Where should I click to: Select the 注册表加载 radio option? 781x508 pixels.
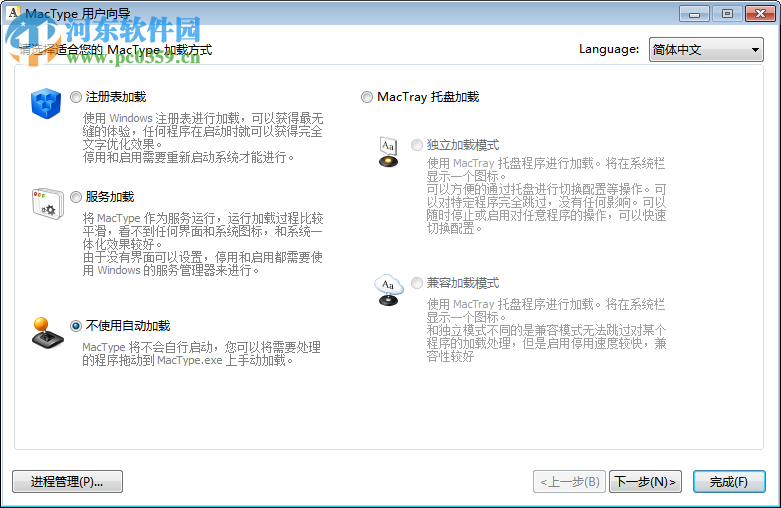(76, 97)
